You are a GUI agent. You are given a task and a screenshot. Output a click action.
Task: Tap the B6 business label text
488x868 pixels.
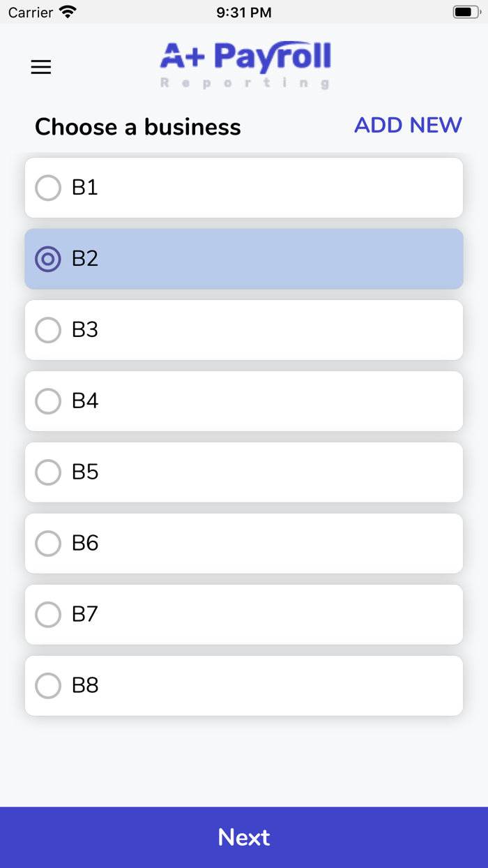click(x=85, y=544)
